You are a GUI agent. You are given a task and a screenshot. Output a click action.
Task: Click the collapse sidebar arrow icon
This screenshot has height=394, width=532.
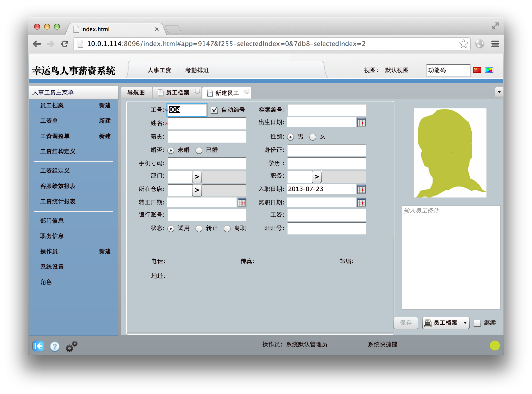tap(38, 346)
